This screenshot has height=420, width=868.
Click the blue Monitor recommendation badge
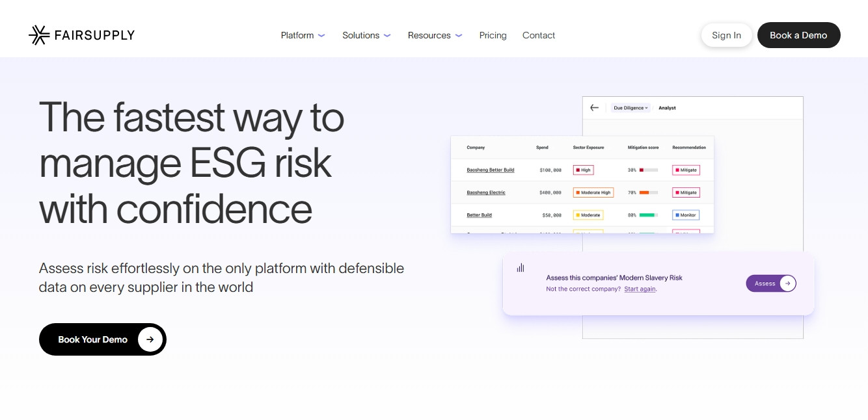point(686,215)
